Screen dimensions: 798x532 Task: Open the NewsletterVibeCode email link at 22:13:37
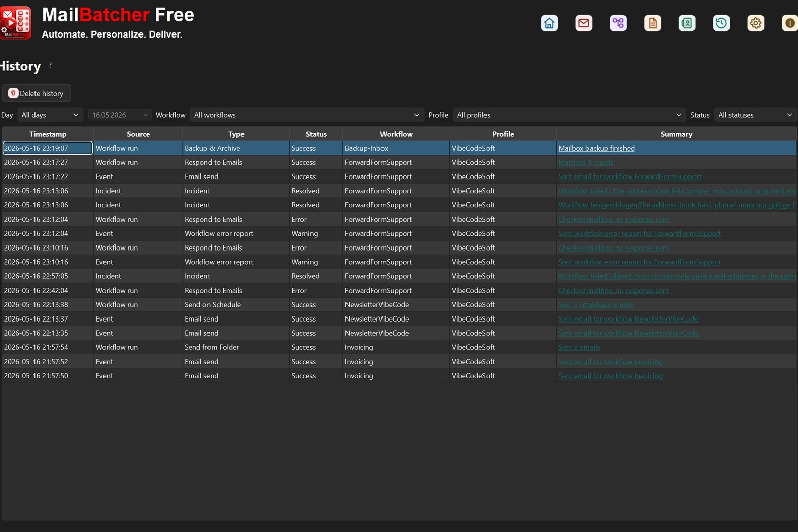pos(628,319)
